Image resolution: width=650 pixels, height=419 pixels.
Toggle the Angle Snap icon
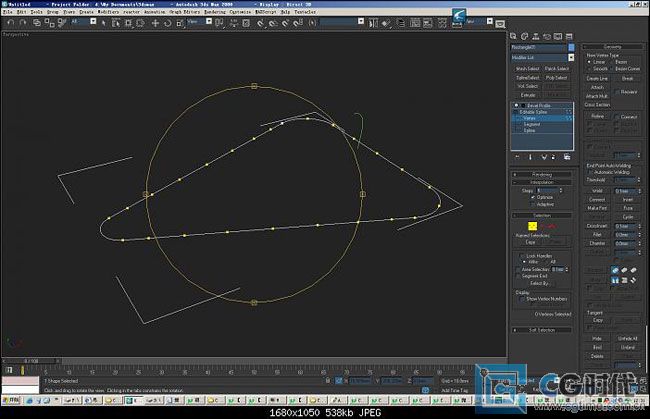coord(273,23)
